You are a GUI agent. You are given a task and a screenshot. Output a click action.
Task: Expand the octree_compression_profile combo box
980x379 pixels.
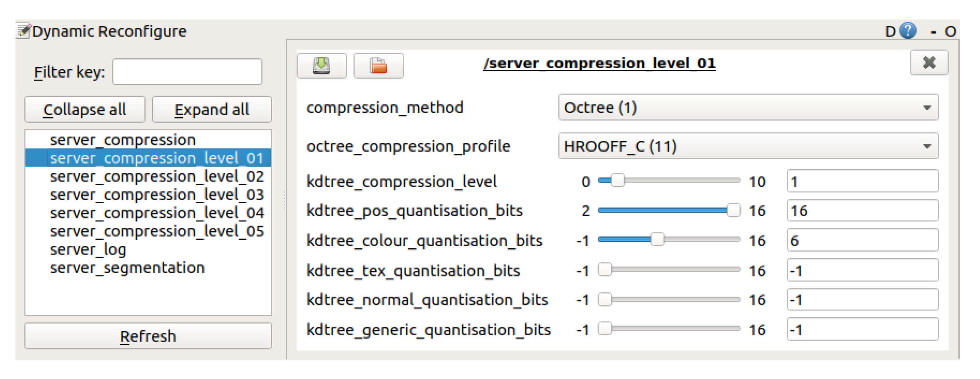(x=748, y=146)
